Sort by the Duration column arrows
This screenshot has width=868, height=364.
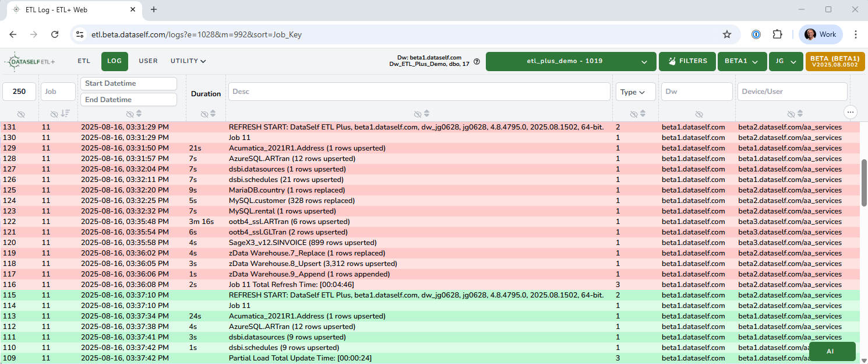click(x=213, y=113)
